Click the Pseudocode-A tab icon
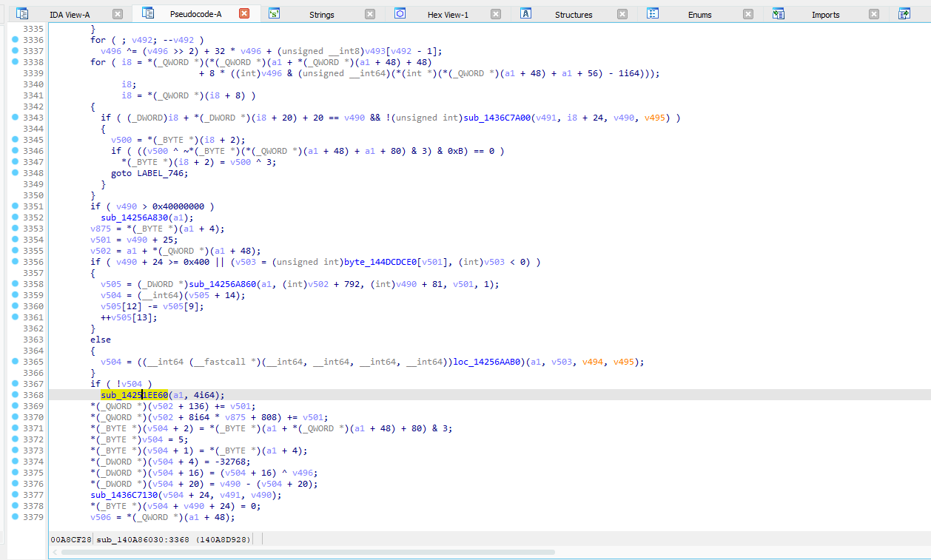This screenshot has width=931, height=560. (x=148, y=13)
